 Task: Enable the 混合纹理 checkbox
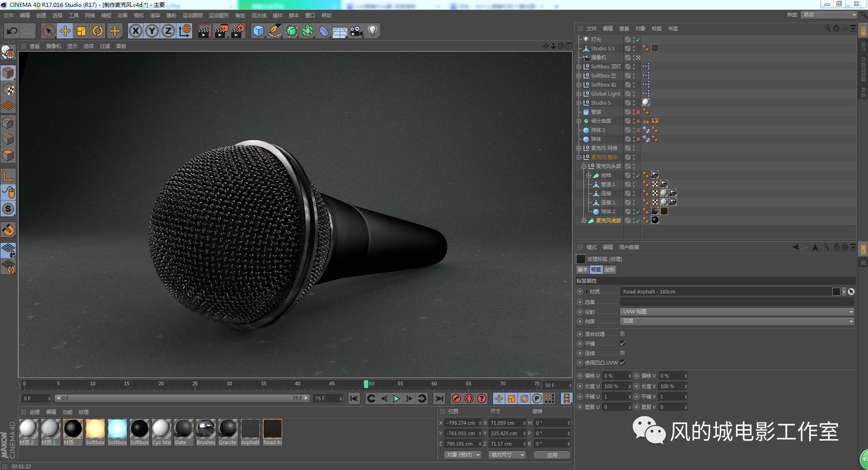622,334
